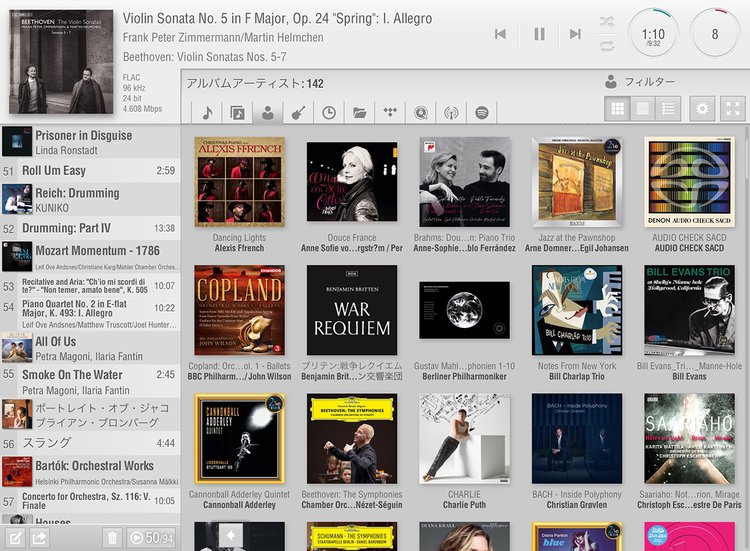Screen dimensions: 750x551
Task: Clear queue with the trash icon
Action: coord(113,538)
